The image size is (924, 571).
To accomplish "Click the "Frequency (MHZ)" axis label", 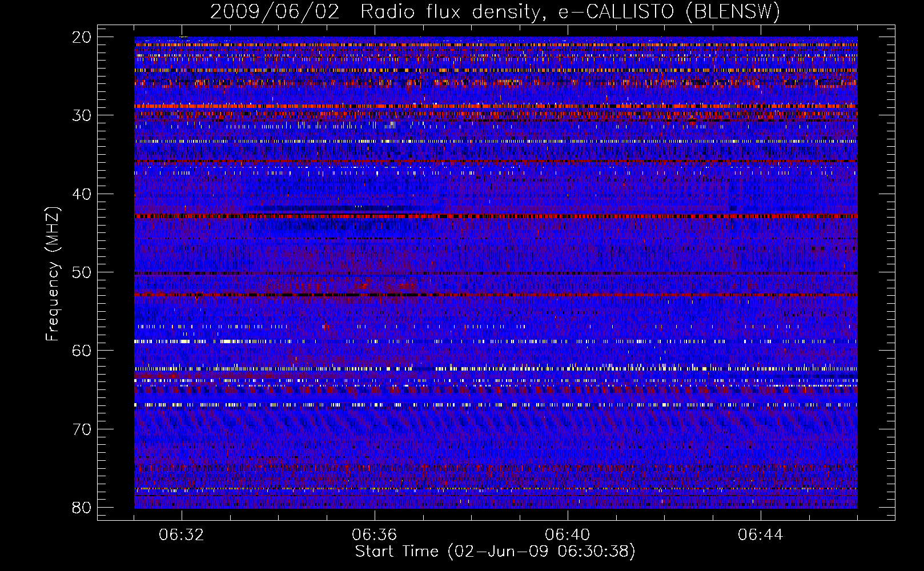I will 53,275.
